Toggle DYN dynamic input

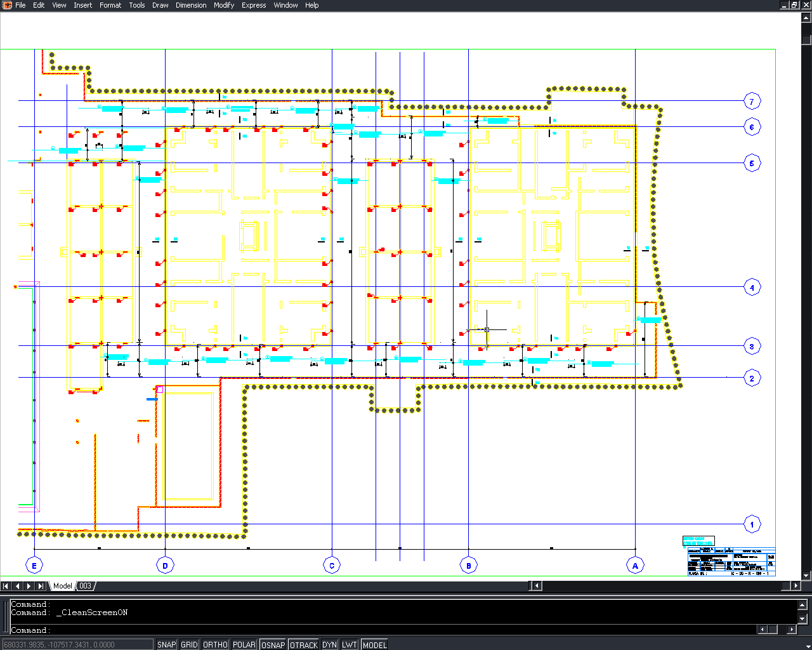click(x=329, y=644)
